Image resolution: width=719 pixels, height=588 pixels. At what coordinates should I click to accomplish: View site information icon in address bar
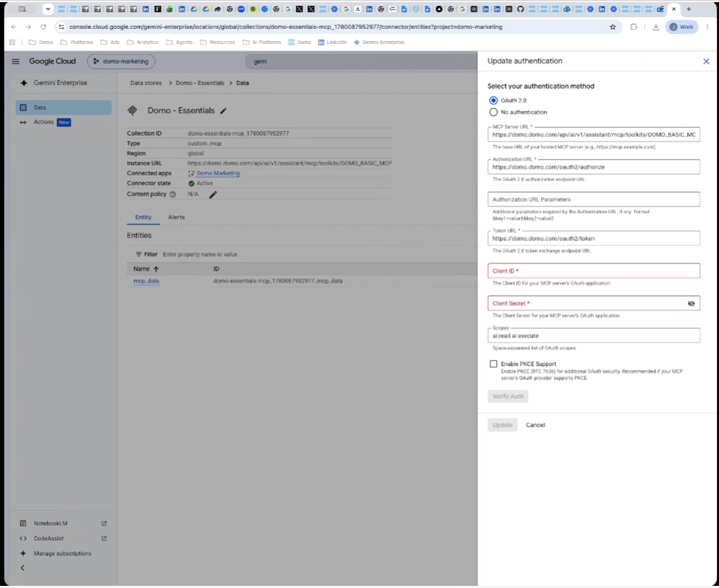[61, 27]
